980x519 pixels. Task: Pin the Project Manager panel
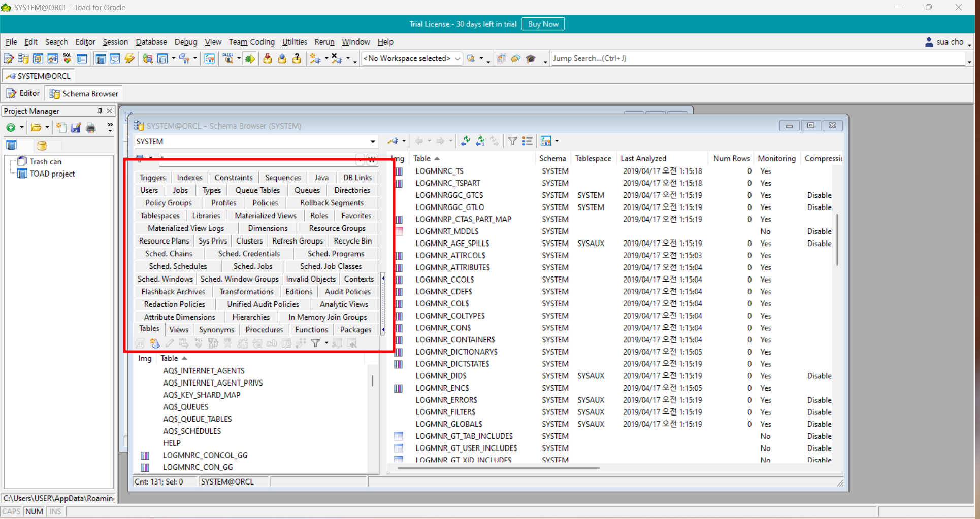[x=100, y=111]
